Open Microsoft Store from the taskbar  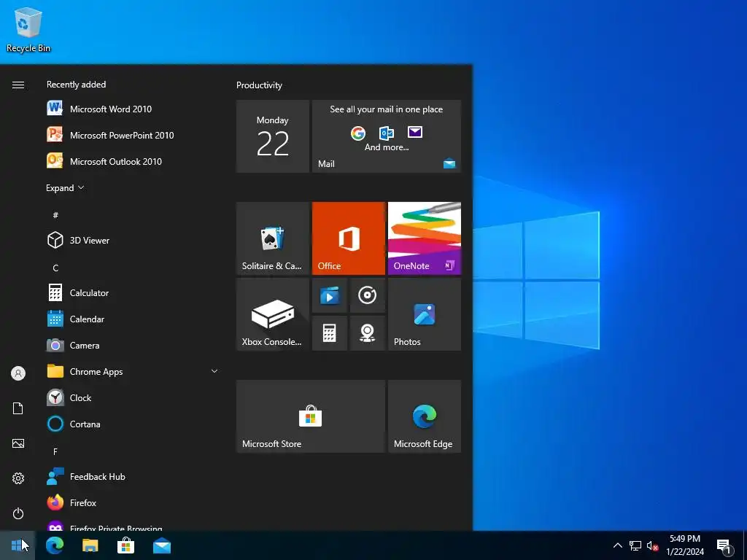(x=125, y=545)
